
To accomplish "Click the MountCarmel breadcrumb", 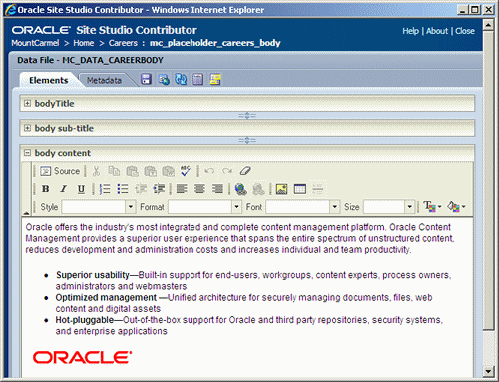I will pos(35,43).
